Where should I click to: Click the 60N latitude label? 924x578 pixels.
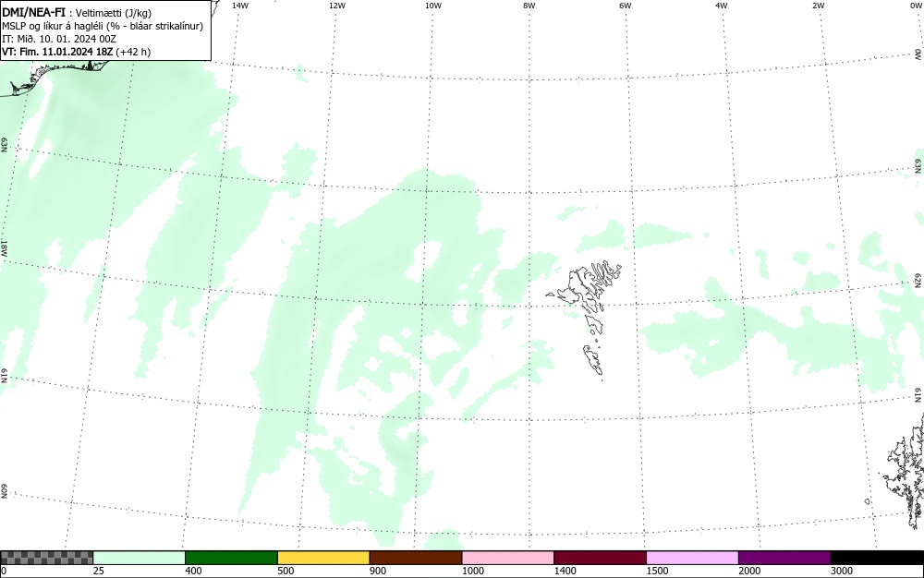click(4, 491)
